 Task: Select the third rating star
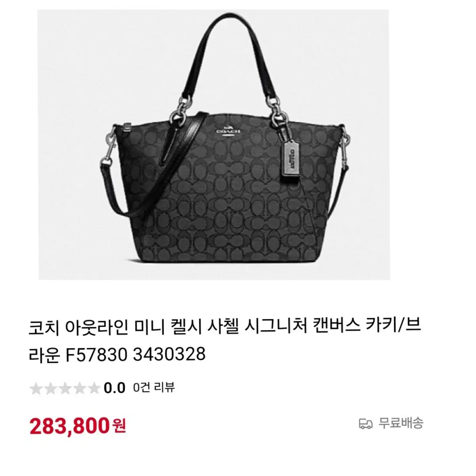[64, 388]
